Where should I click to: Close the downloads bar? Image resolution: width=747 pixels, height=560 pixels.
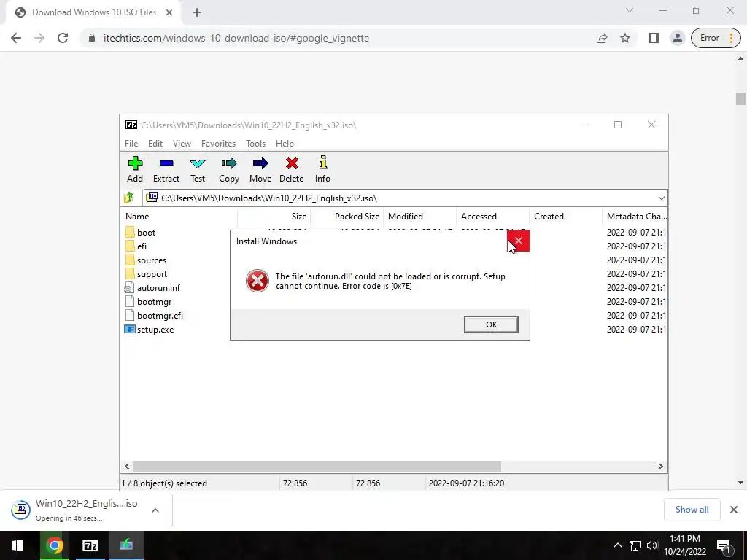(x=734, y=510)
